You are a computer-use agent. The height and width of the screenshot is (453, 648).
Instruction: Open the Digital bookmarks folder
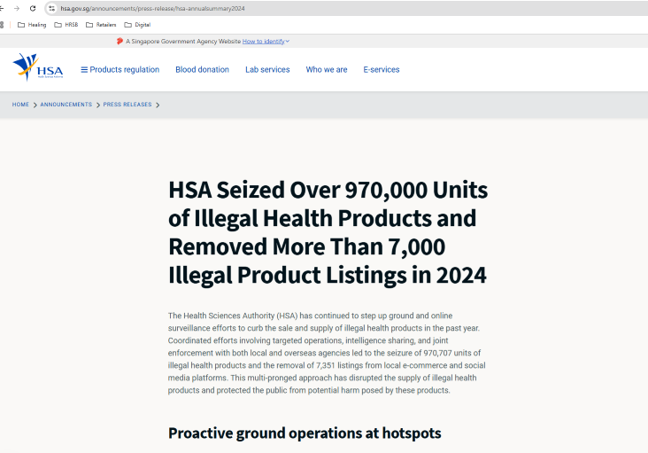(x=138, y=25)
